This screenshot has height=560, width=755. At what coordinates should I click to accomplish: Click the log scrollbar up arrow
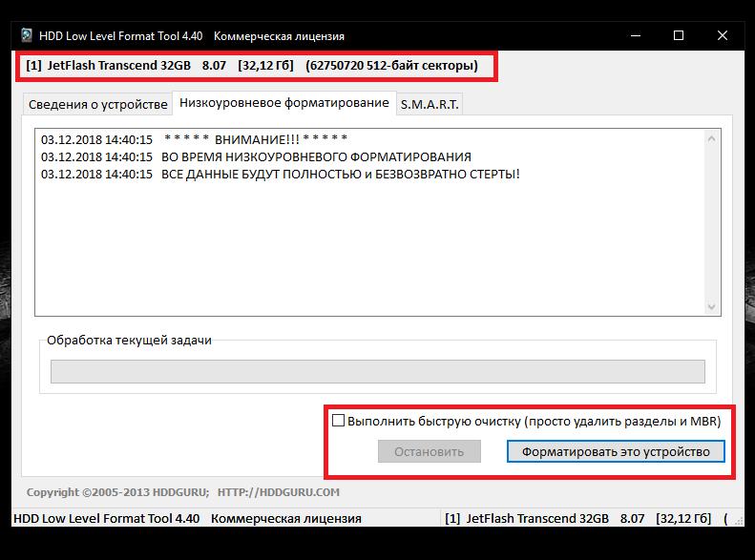pos(712,139)
